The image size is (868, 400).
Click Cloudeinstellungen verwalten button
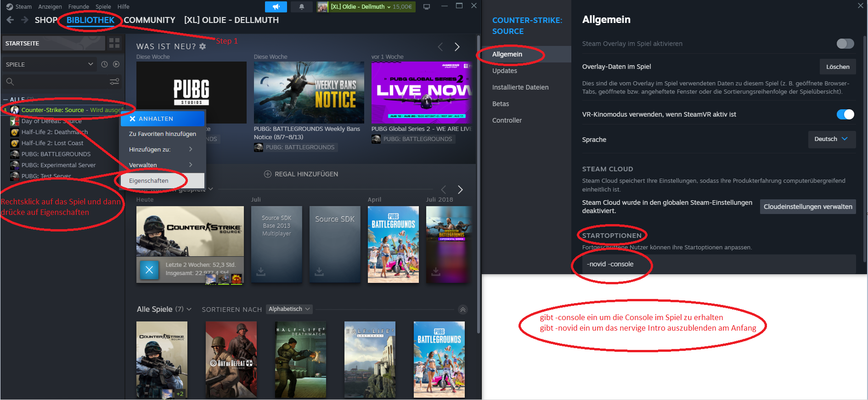[807, 207]
